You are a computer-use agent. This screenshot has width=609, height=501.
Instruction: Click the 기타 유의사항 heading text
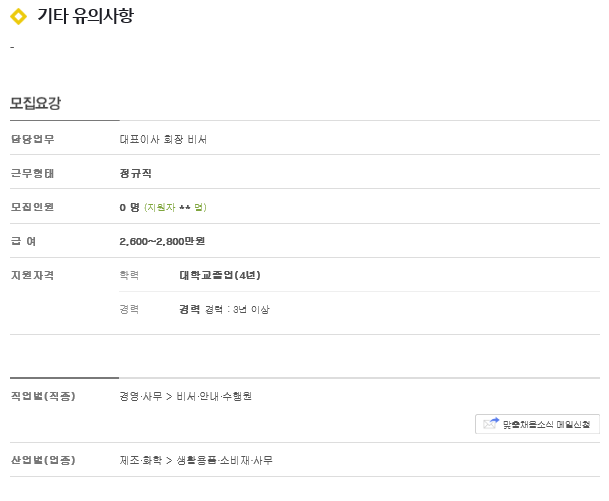[85, 16]
